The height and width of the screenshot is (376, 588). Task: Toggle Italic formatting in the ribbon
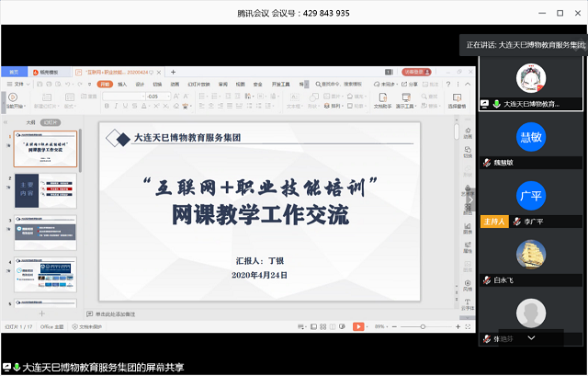click(x=116, y=107)
